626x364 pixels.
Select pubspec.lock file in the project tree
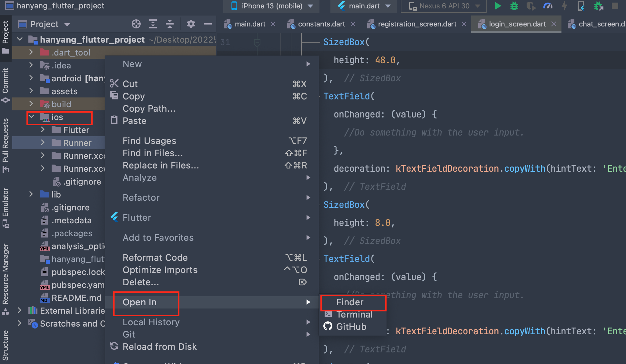tap(78, 272)
